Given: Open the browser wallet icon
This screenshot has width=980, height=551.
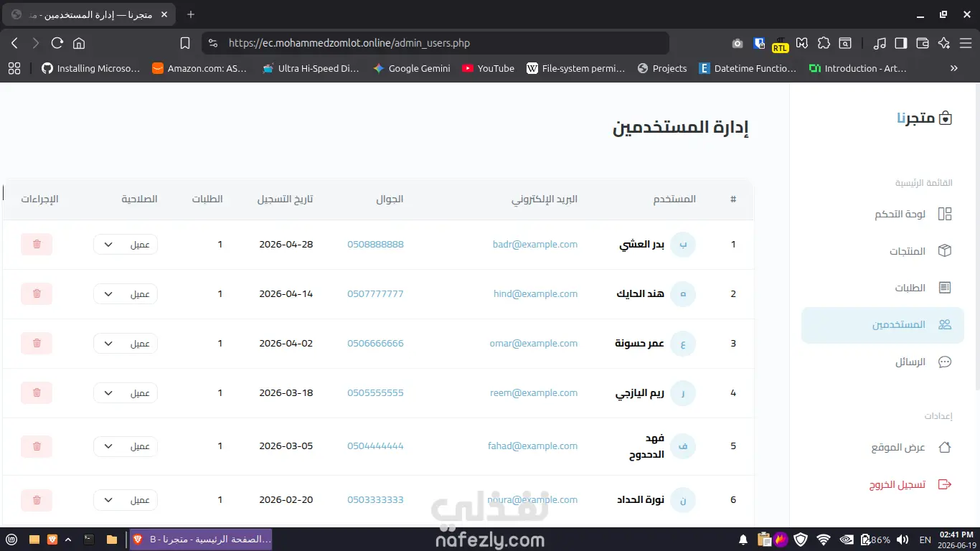Looking at the screenshot, I should 923,43.
